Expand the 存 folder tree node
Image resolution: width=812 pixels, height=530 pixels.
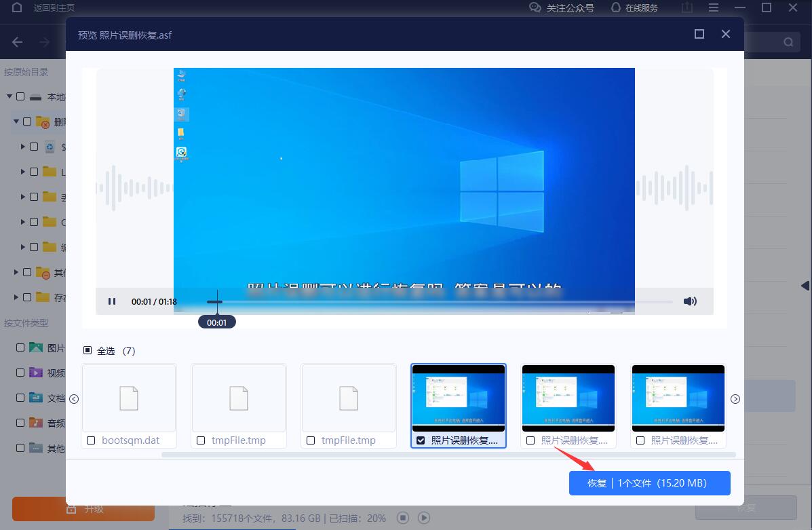click(16, 297)
